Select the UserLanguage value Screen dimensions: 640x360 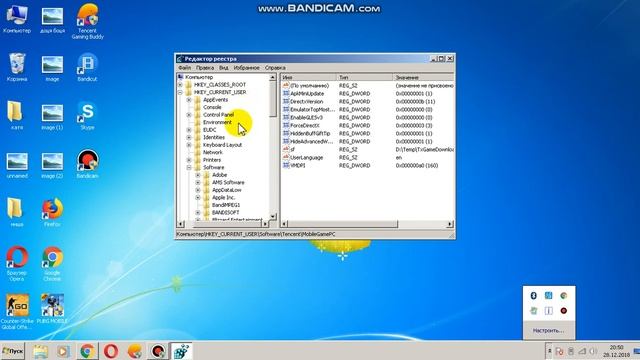(x=307, y=158)
